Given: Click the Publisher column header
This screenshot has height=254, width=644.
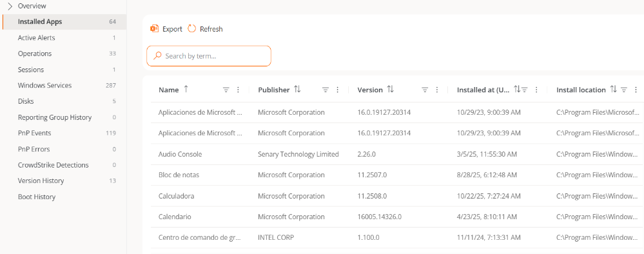Looking at the screenshot, I should click(x=273, y=90).
